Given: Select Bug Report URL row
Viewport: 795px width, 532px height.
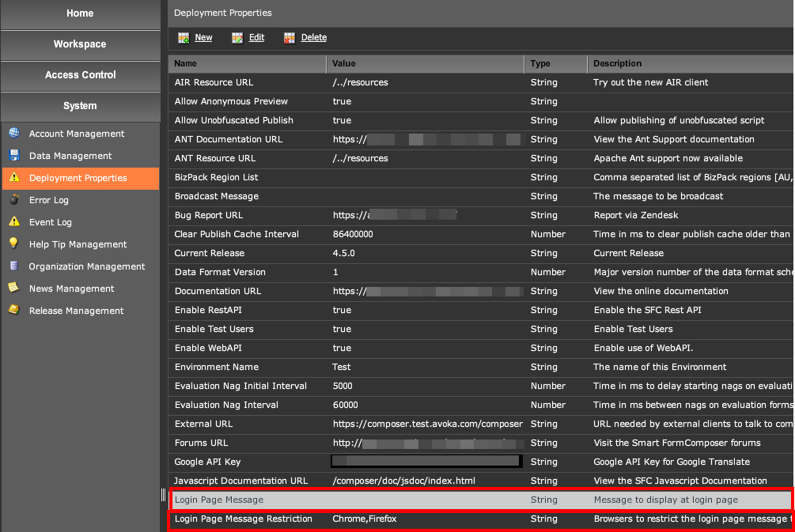Looking at the screenshot, I should 481,215.
